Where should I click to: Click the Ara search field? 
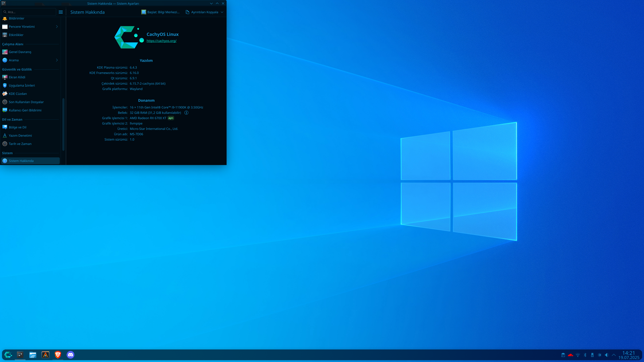tap(29, 12)
